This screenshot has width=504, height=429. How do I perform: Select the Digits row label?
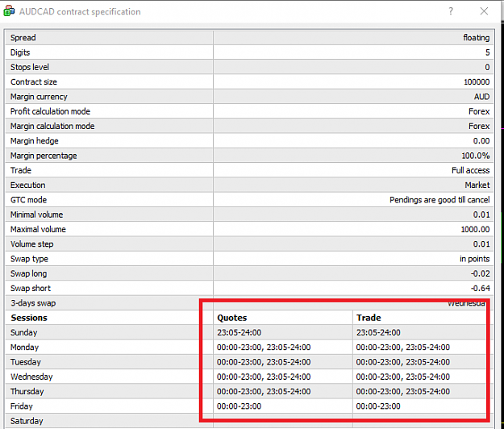(x=20, y=52)
